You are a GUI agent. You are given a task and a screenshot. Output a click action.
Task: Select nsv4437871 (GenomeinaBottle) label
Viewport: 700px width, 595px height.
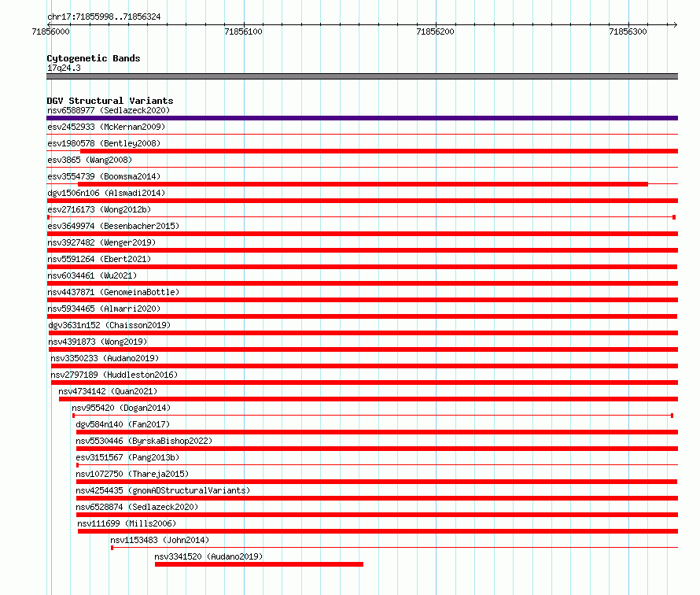(113, 292)
